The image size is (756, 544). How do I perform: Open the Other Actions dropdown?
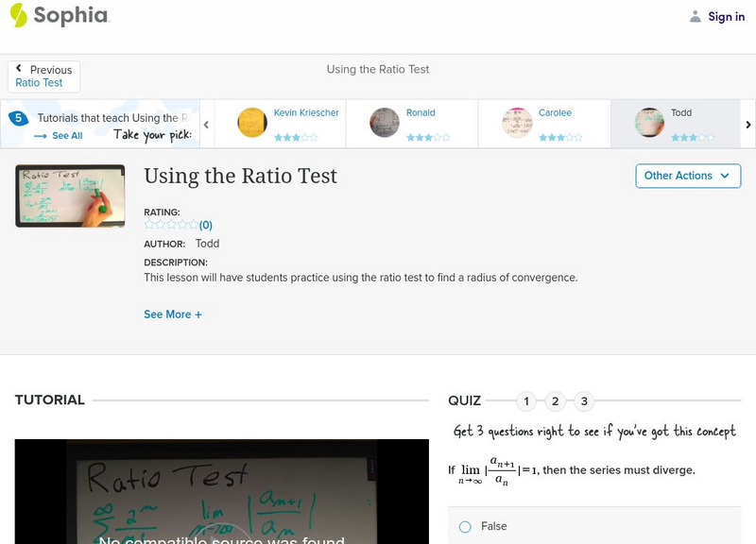(x=687, y=176)
